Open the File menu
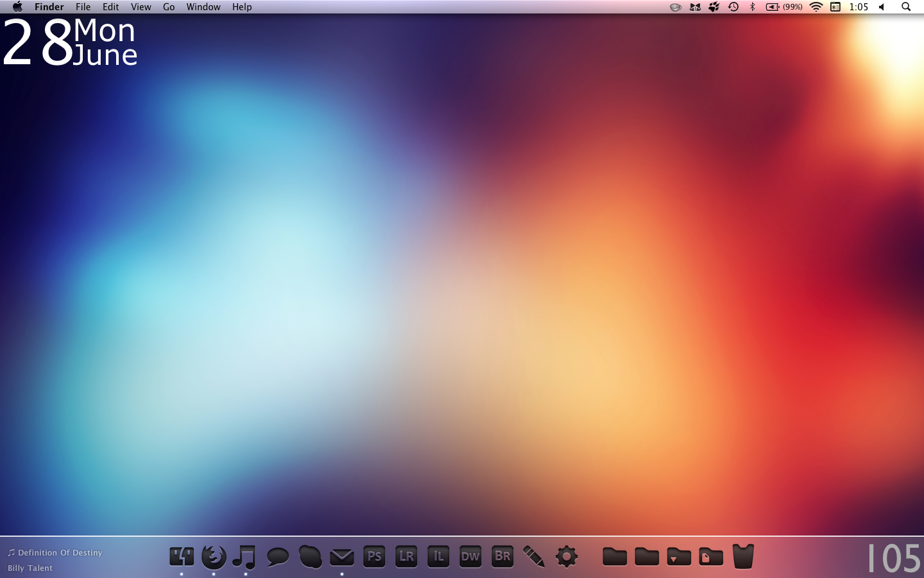Viewport: 924px width, 578px height. pos(83,7)
